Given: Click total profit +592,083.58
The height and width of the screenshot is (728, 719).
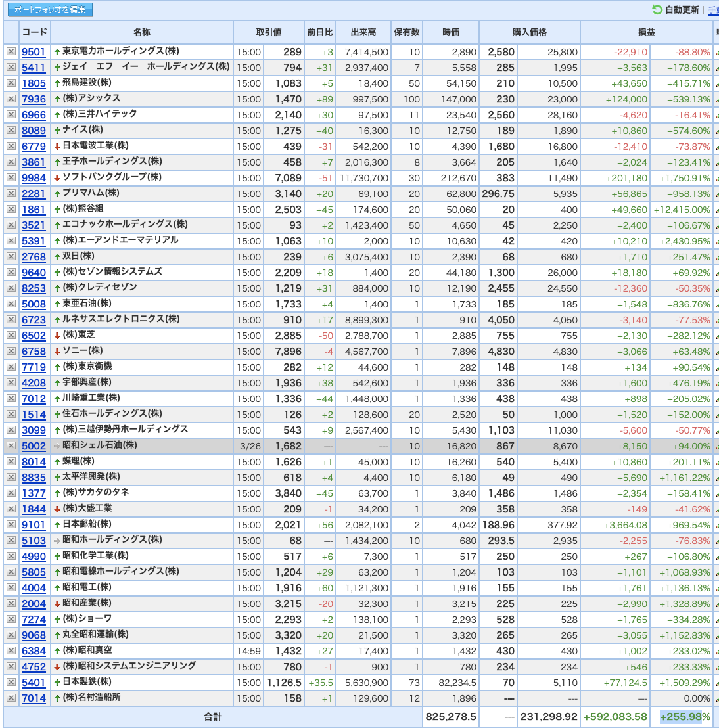Looking at the screenshot, I should click(615, 717).
